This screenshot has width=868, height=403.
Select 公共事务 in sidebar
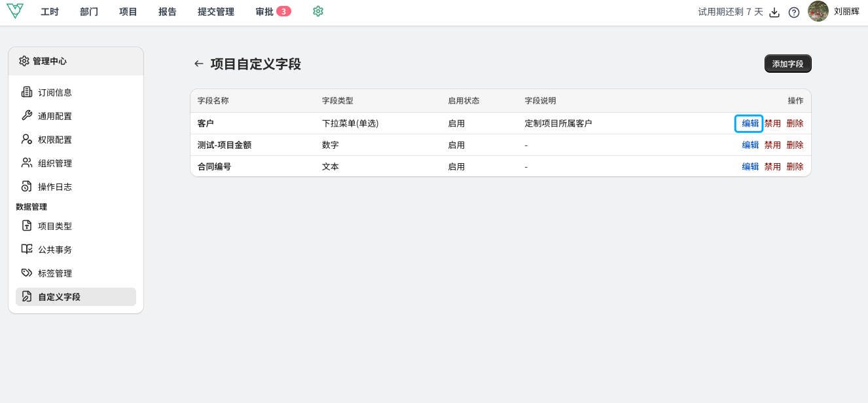[76, 250]
